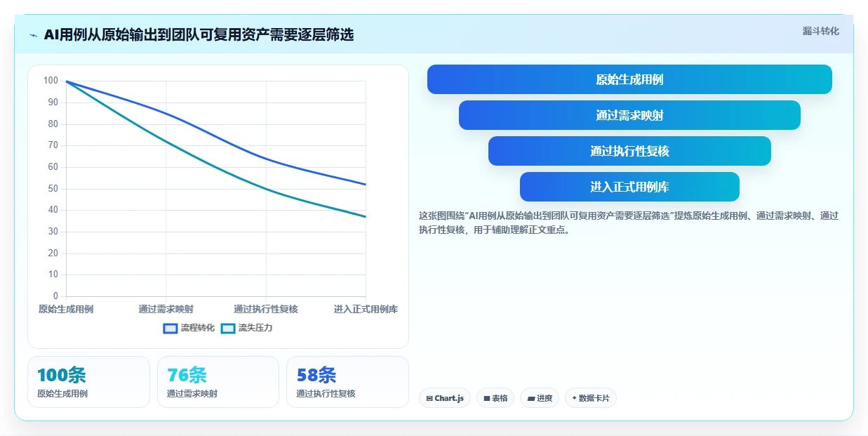Click the y-axis value 100

tap(51, 81)
